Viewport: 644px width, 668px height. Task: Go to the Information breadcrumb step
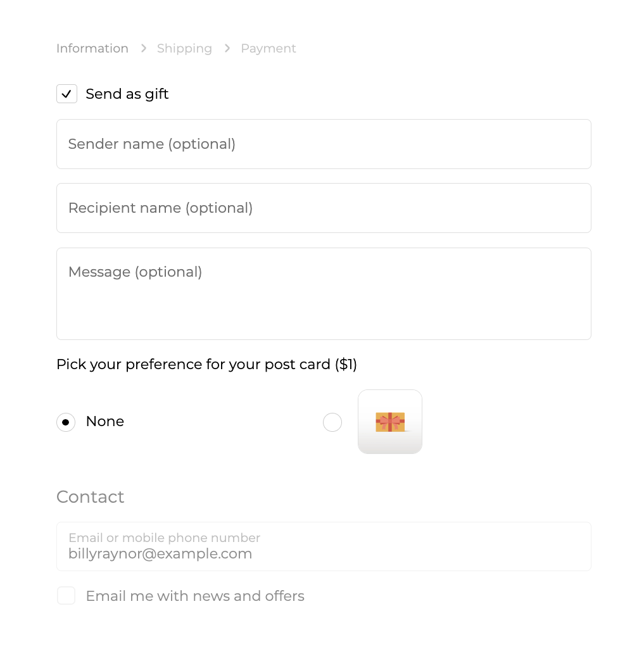pos(92,48)
